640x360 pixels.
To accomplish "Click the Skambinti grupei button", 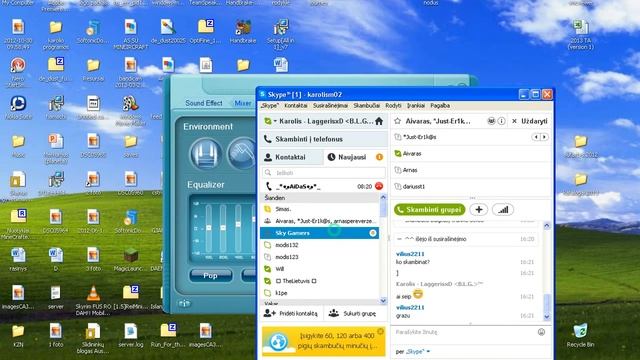I will [429, 210].
